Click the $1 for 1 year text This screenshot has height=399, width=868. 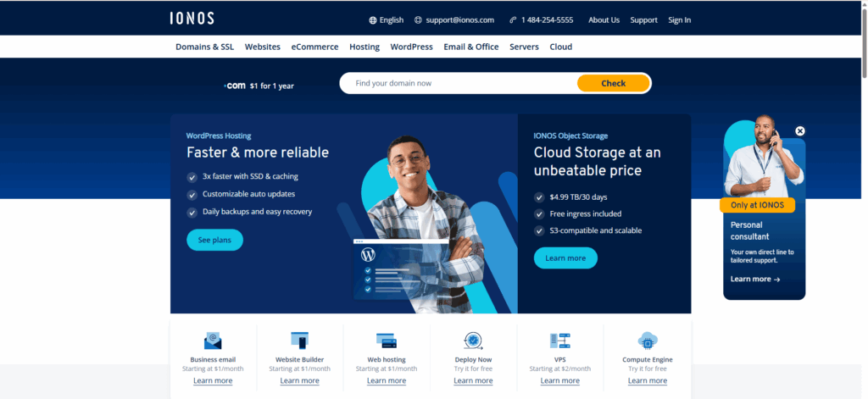(x=272, y=86)
